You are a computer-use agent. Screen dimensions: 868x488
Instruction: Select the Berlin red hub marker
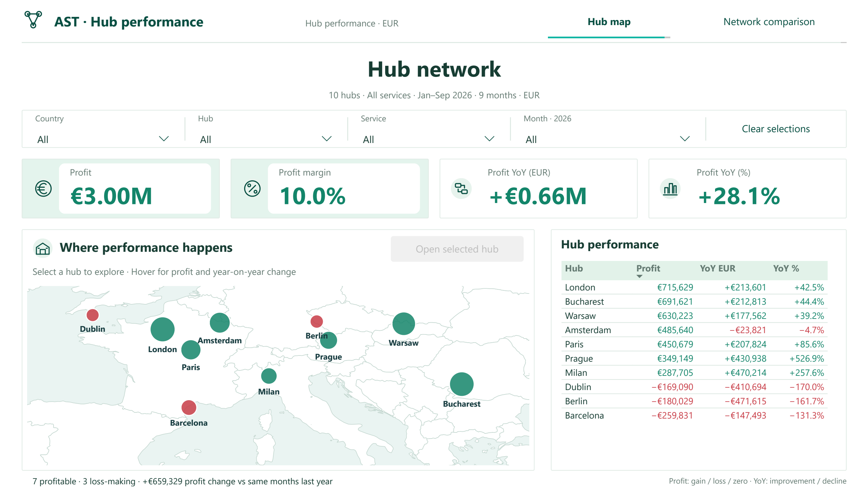[317, 321]
